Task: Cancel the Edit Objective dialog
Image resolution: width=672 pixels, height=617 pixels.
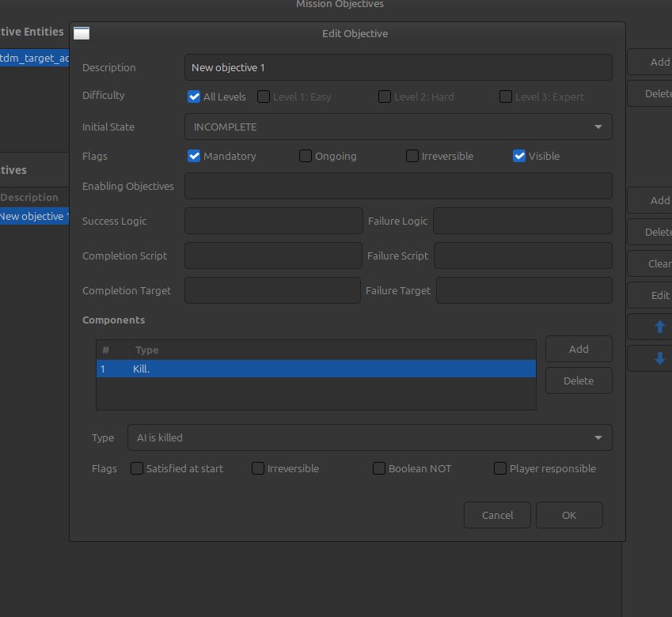Action: click(x=497, y=515)
